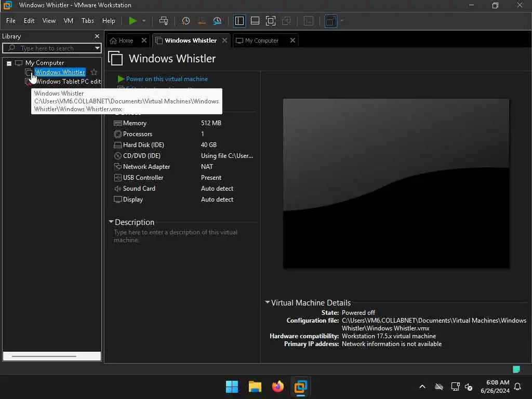Show hidden system tray icons

[422, 387]
